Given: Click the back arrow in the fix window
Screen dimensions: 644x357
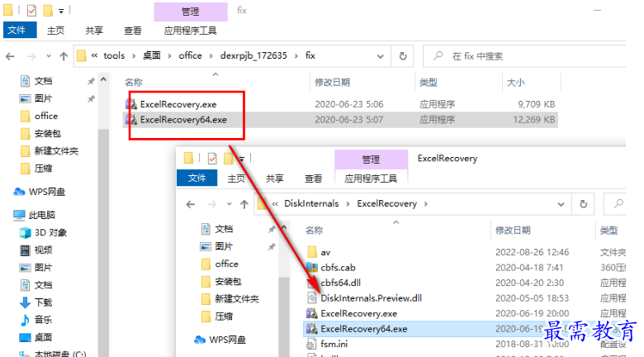Looking at the screenshot, I should coord(10,56).
